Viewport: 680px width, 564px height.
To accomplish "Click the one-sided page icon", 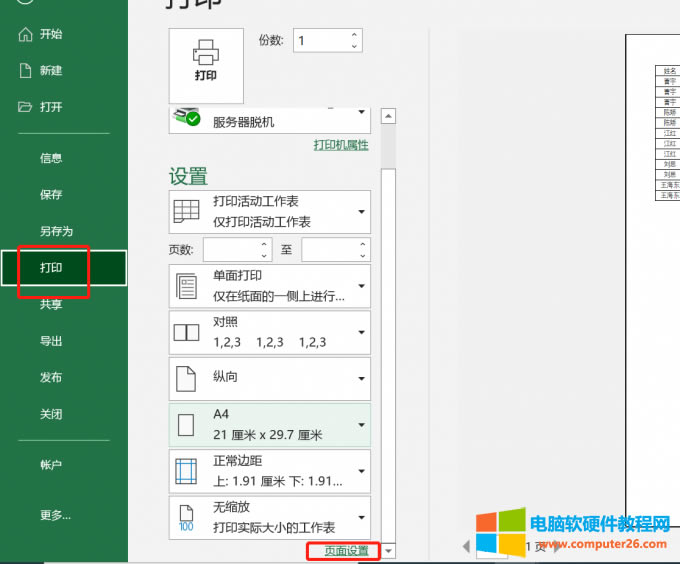I will (x=186, y=286).
